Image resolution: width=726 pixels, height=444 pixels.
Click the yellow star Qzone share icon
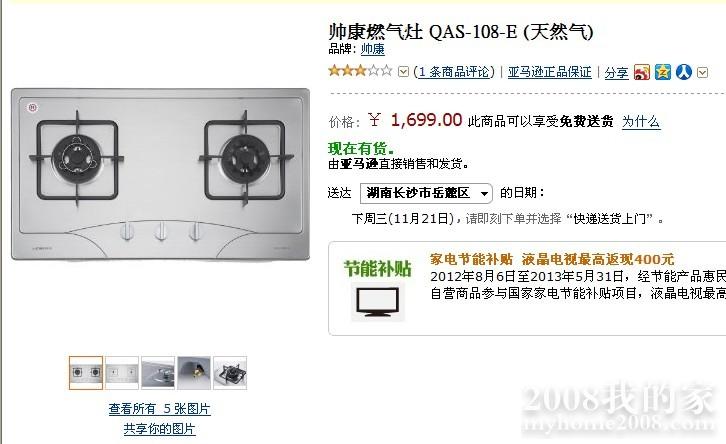(663, 72)
